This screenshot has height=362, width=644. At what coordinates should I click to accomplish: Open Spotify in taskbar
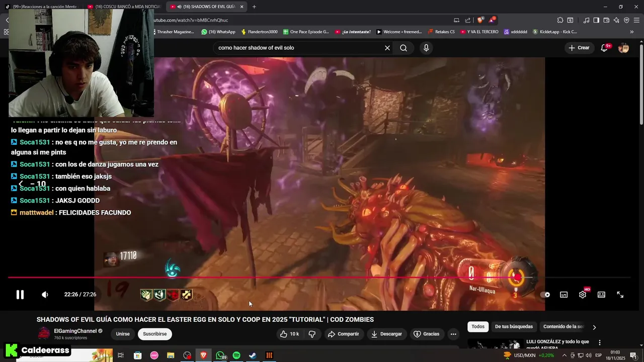pos(236,355)
